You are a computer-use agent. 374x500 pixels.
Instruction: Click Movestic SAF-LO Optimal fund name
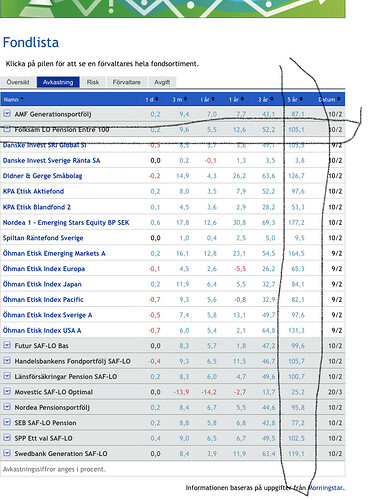click(54, 392)
